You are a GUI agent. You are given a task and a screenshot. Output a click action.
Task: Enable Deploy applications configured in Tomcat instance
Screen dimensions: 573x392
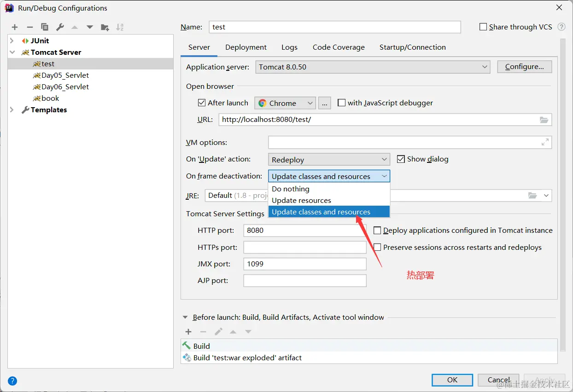click(377, 231)
